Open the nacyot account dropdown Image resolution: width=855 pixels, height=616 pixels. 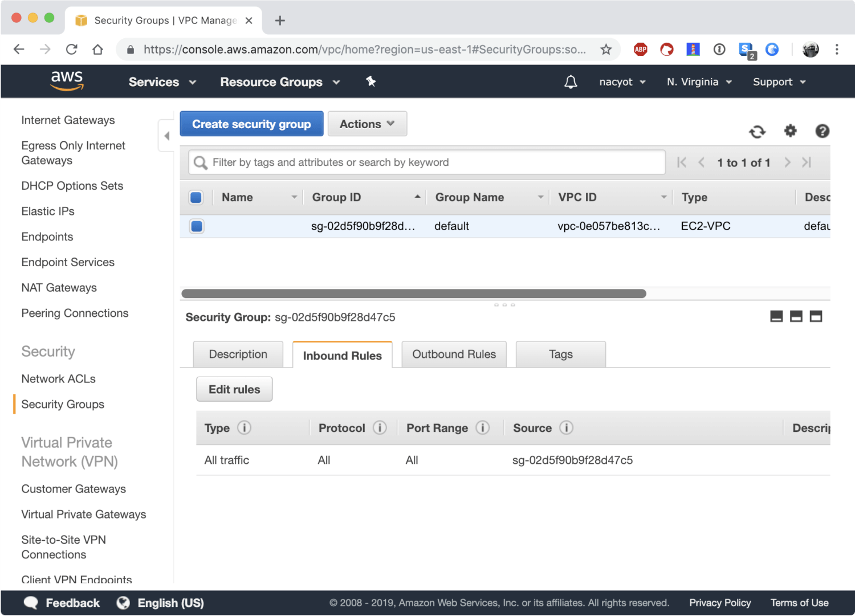(622, 82)
